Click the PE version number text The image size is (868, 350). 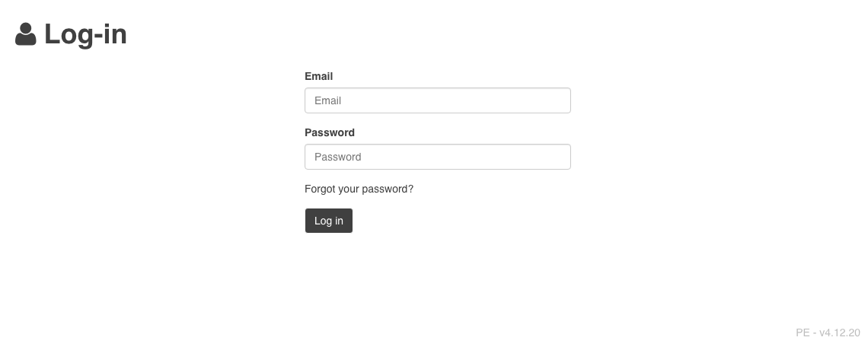(x=828, y=332)
